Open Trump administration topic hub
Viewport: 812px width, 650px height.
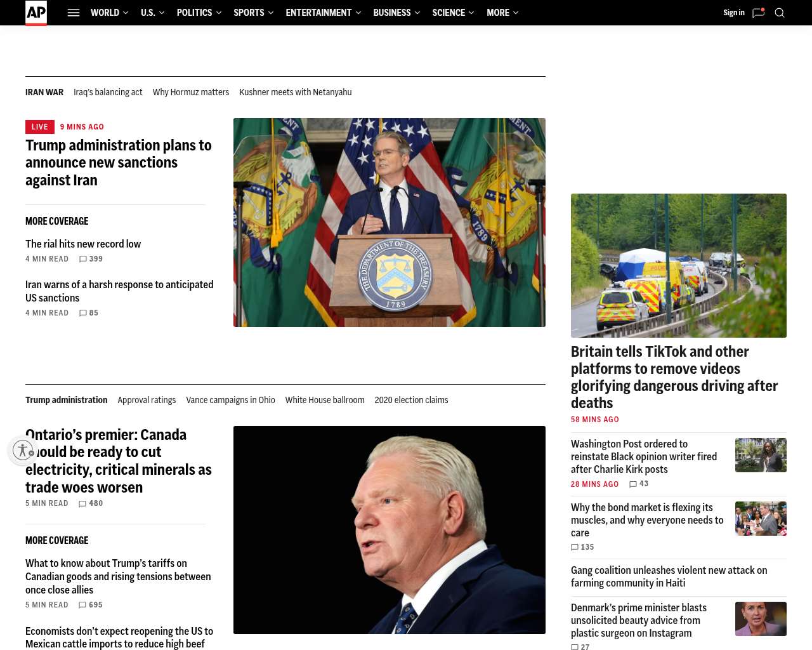[67, 400]
